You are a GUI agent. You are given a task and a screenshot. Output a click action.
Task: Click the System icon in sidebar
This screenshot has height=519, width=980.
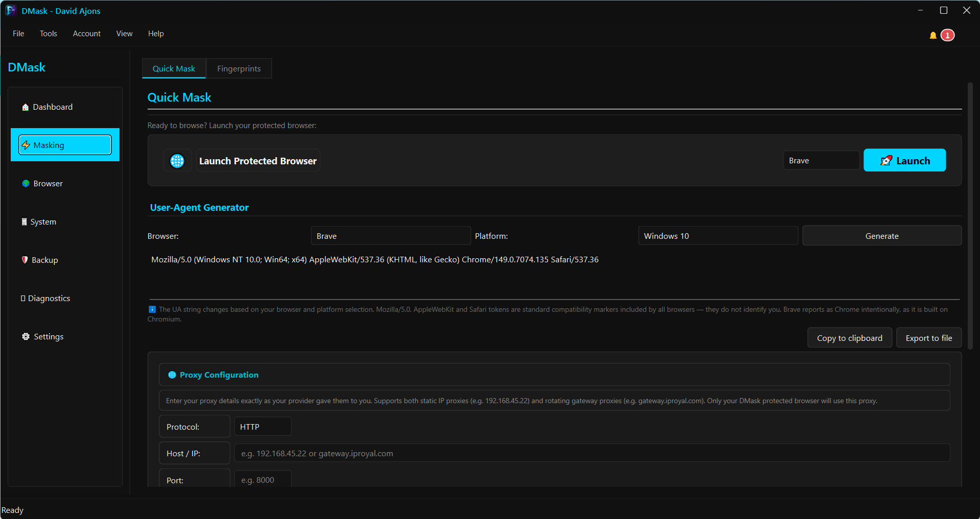pos(24,221)
